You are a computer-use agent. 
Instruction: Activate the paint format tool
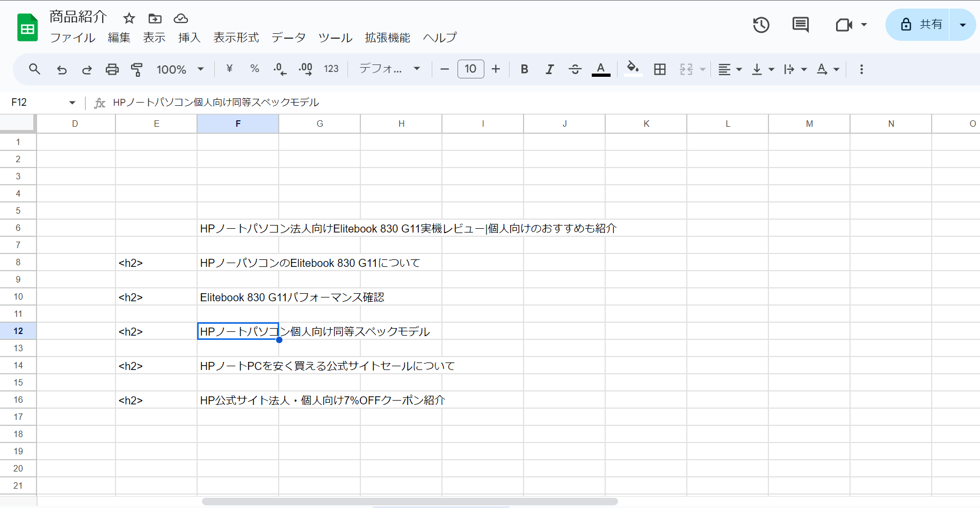(137, 69)
